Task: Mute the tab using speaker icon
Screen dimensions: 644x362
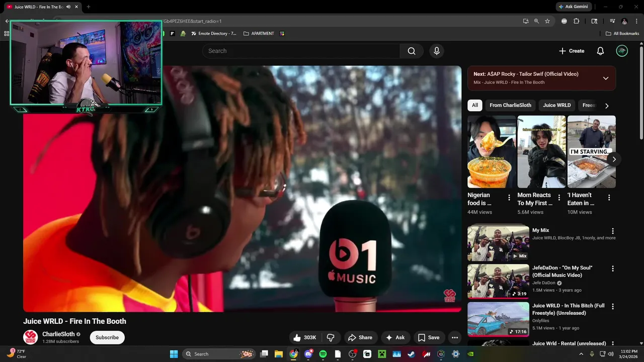Action: coord(68,7)
